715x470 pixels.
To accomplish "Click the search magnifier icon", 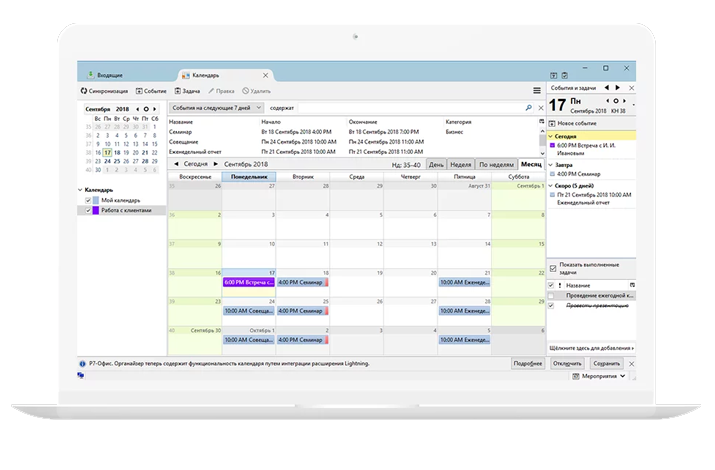I will [x=529, y=107].
